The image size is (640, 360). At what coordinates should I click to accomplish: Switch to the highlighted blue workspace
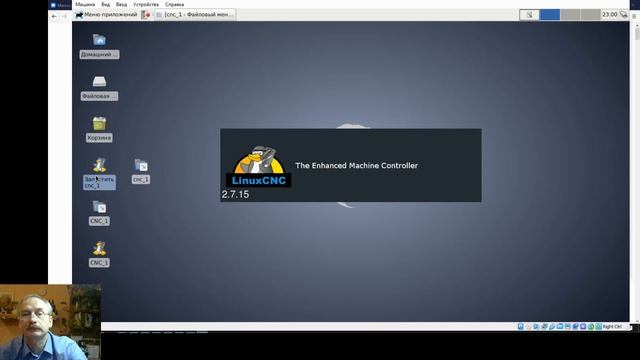click(x=550, y=15)
